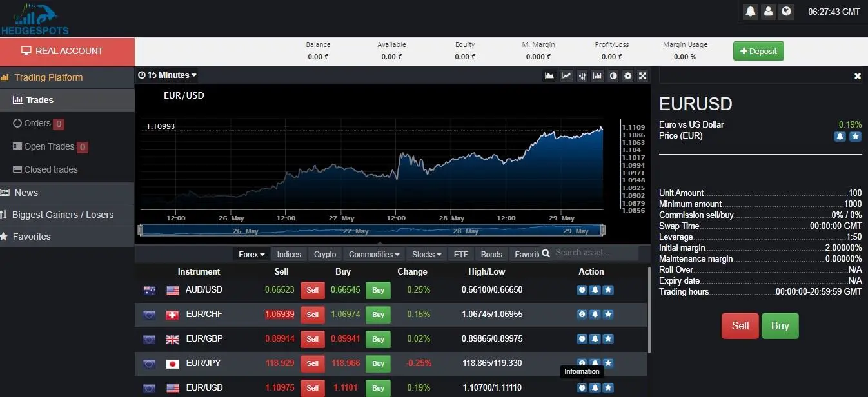
Task: Select the ETF asset tab
Action: pyautogui.click(x=460, y=255)
